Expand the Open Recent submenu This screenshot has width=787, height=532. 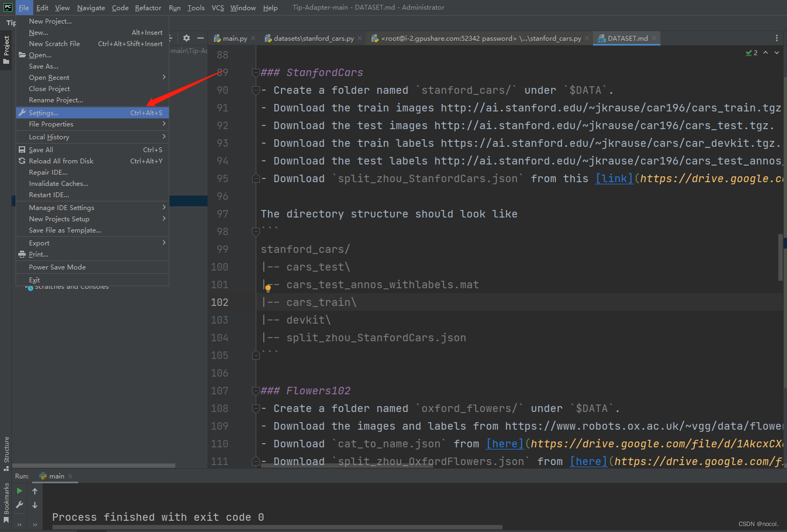[x=92, y=78]
